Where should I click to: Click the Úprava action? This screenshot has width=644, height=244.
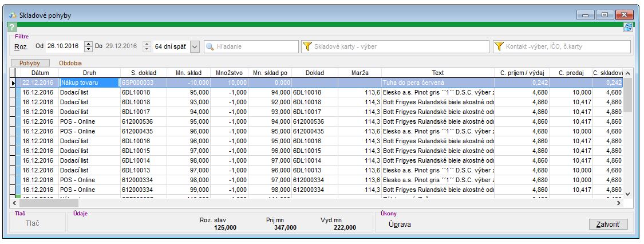pyautogui.click(x=400, y=225)
